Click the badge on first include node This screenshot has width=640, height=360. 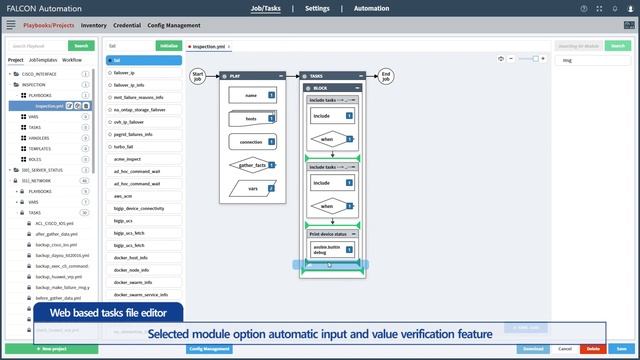coord(349,116)
